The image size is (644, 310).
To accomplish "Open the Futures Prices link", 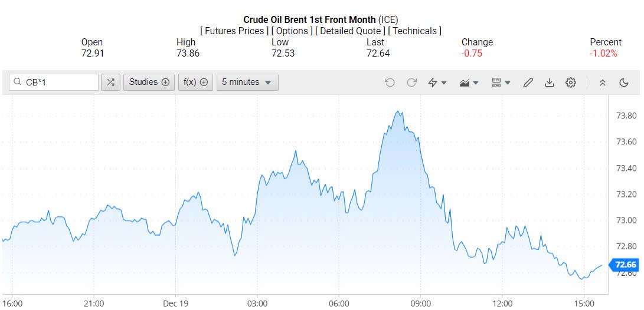I will 234,31.
